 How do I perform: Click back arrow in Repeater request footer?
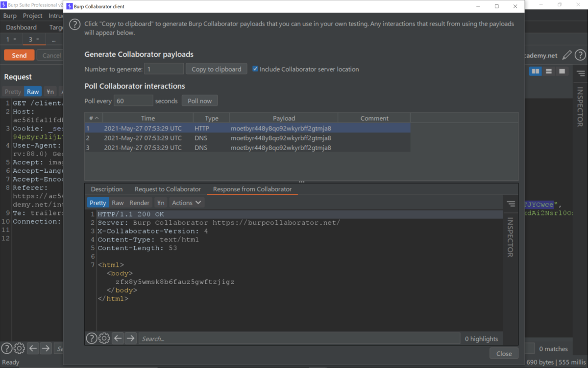[33, 348]
